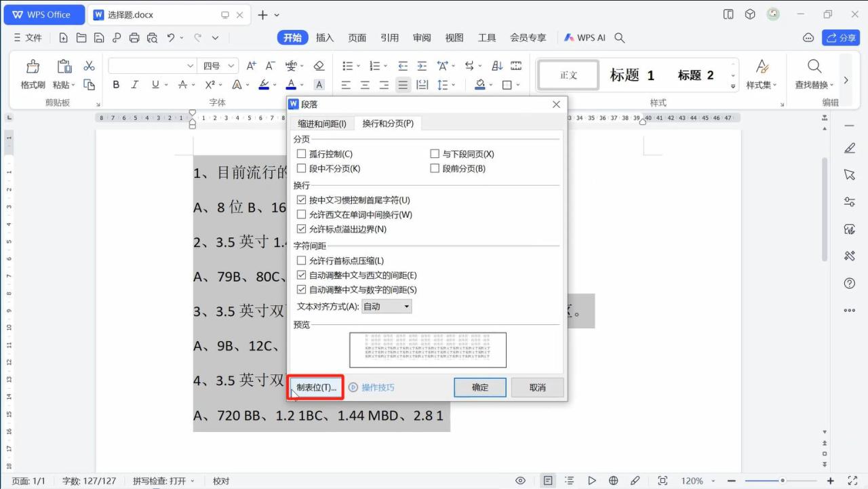The width and height of the screenshot is (868, 489).
Task: Click the New document icon in quick toolbar
Action: pyautogui.click(x=64, y=38)
